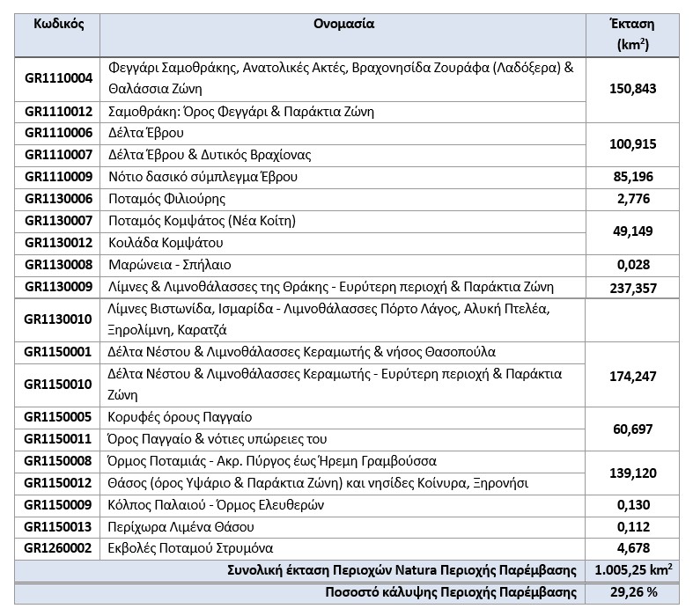The height and width of the screenshot is (616, 693).
Task: Click coverage percentage 29,26 %
Action: tap(633, 592)
